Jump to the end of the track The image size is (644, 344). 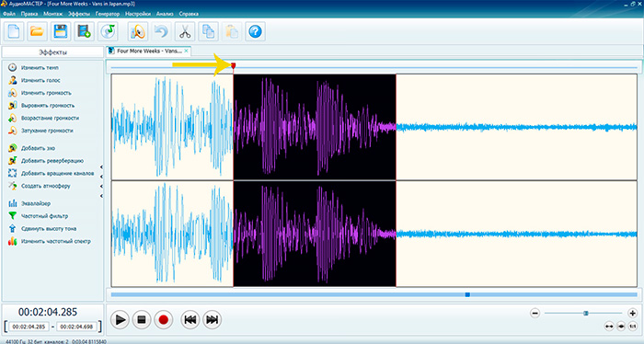coord(212,319)
